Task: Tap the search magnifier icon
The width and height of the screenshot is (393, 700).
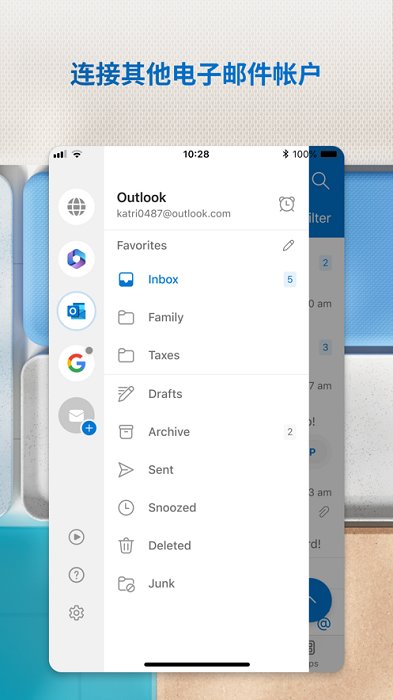Action: click(320, 181)
